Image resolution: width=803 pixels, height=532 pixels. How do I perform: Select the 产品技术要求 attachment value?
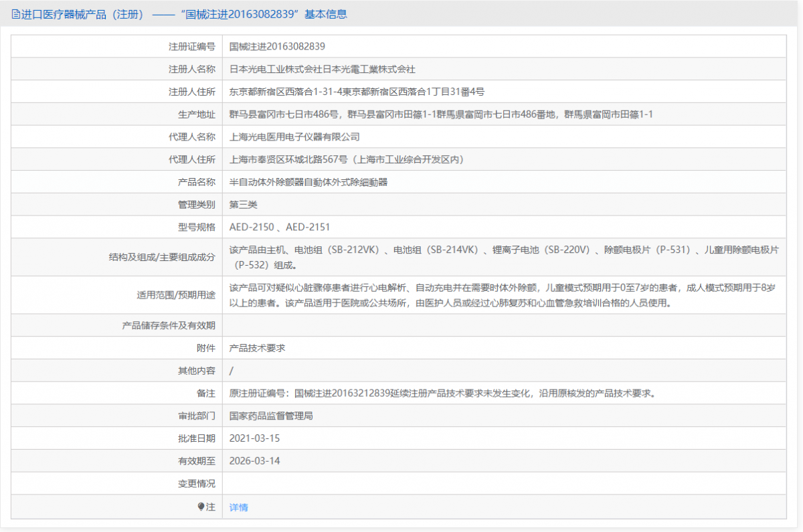(258, 348)
